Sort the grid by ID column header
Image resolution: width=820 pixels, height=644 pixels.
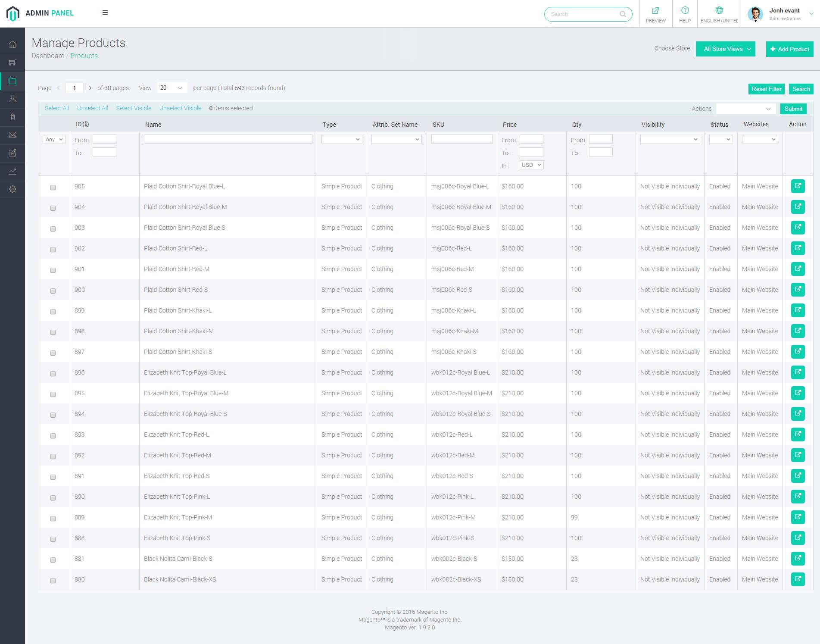coord(82,125)
